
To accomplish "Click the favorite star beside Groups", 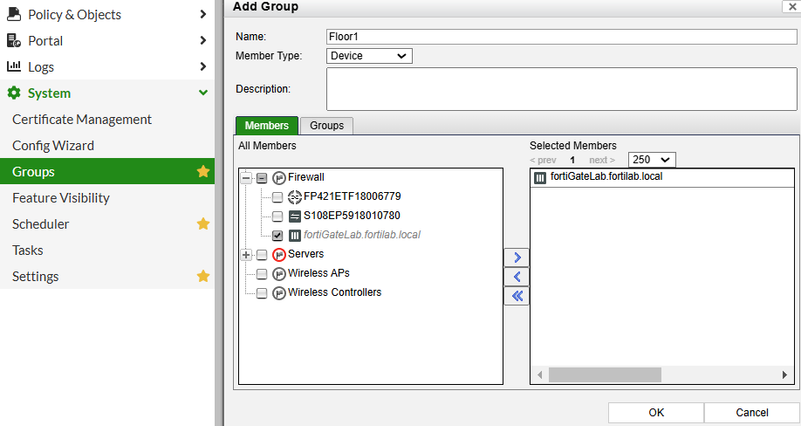I will tap(203, 172).
